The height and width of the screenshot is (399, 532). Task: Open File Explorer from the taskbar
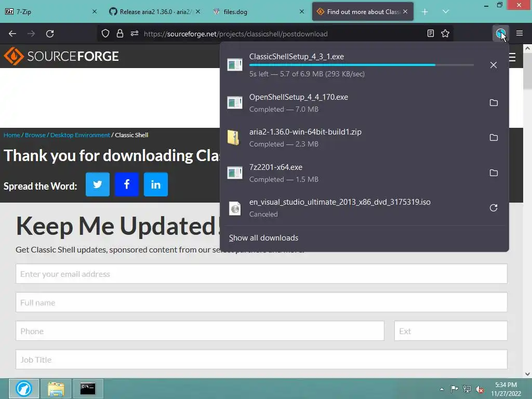click(56, 389)
